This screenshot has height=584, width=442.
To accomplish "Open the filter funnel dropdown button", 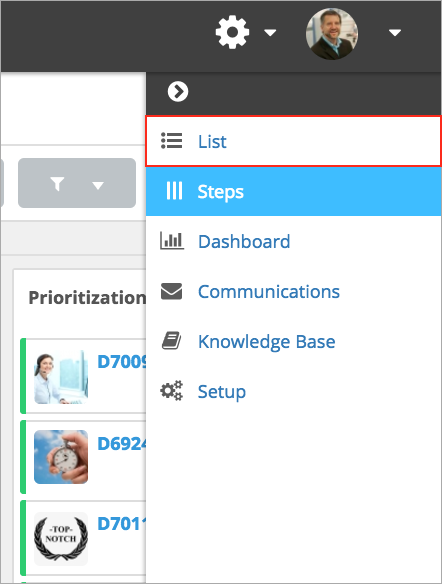I will click(77, 183).
